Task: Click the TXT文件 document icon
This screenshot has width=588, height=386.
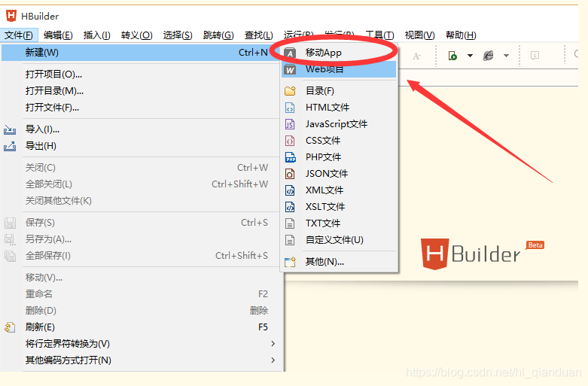Action: (290, 223)
